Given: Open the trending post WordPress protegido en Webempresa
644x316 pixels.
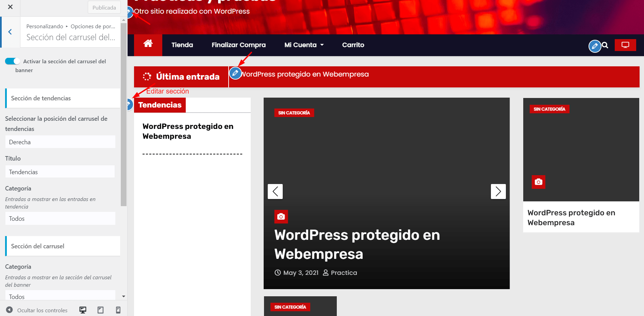Looking at the screenshot, I should [x=188, y=131].
